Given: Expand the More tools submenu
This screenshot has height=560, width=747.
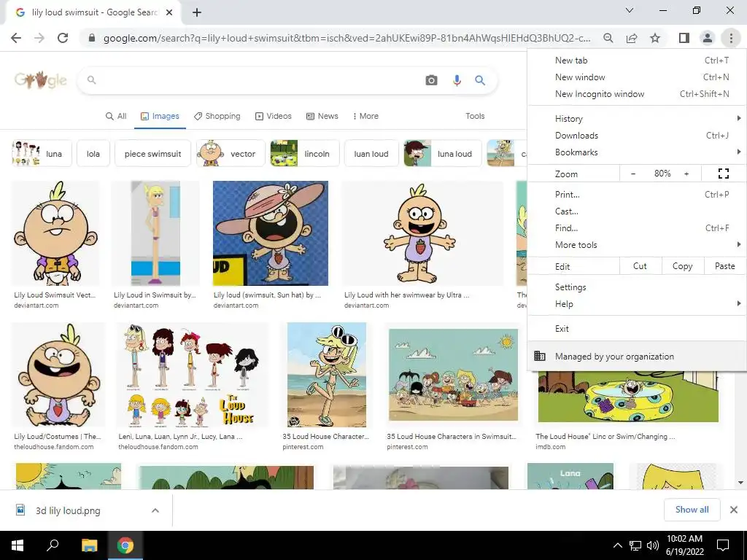Looking at the screenshot, I should tap(637, 245).
